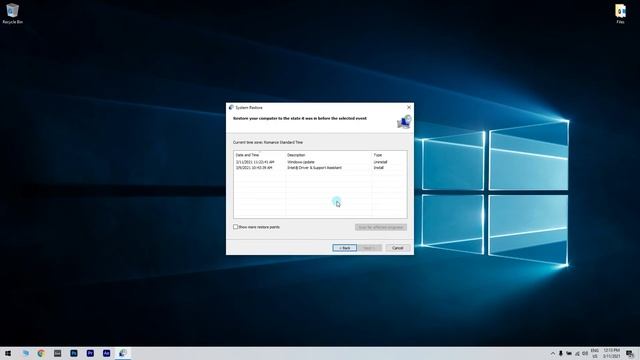
Task: Open the Windows Start menu
Action: pos(8,353)
